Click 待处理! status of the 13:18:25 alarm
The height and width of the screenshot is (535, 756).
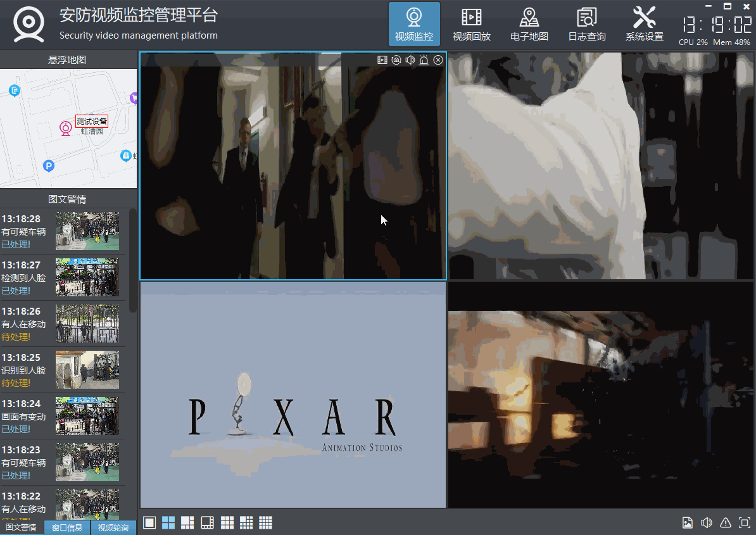(16, 383)
